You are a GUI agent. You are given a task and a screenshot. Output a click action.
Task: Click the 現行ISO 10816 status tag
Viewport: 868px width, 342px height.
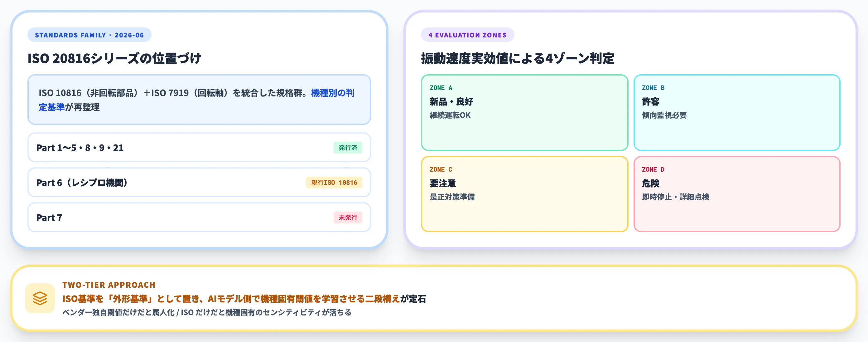(334, 183)
